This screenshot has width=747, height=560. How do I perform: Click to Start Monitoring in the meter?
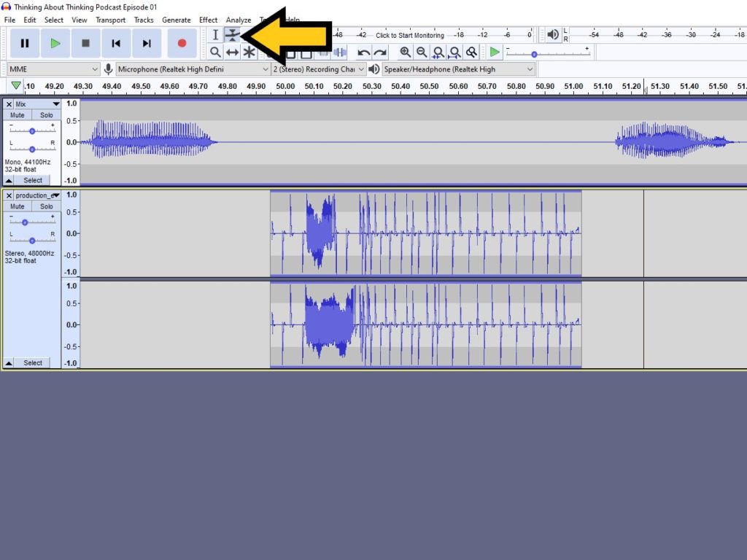(x=409, y=34)
